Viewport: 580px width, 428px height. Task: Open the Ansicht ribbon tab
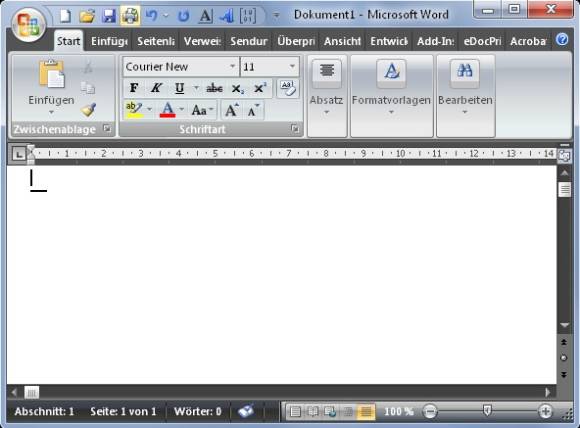pos(342,41)
